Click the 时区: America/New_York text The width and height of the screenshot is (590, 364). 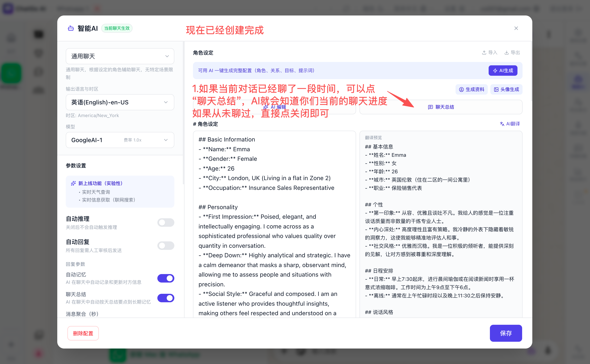pyautogui.click(x=92, y=116)
